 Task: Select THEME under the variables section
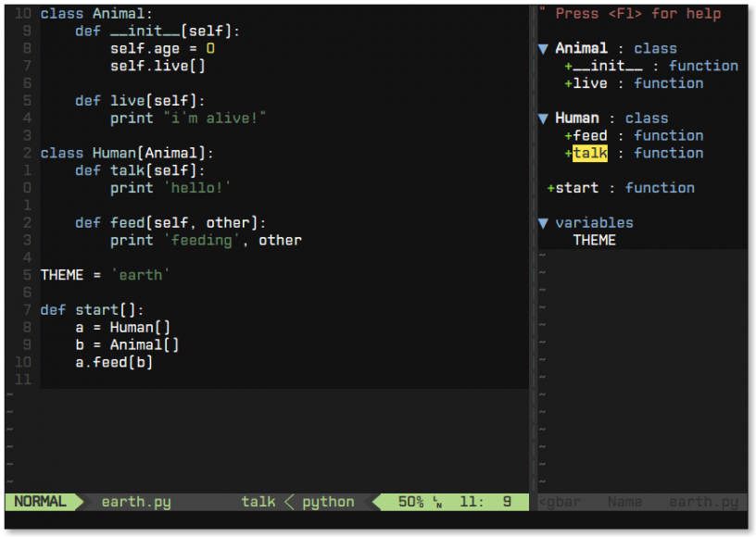(594, 240)
